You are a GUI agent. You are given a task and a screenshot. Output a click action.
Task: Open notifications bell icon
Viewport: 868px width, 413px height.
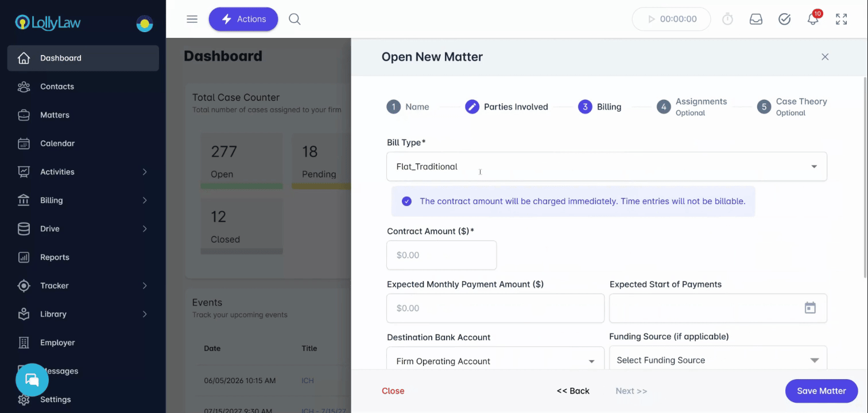[x=812, y=19]
